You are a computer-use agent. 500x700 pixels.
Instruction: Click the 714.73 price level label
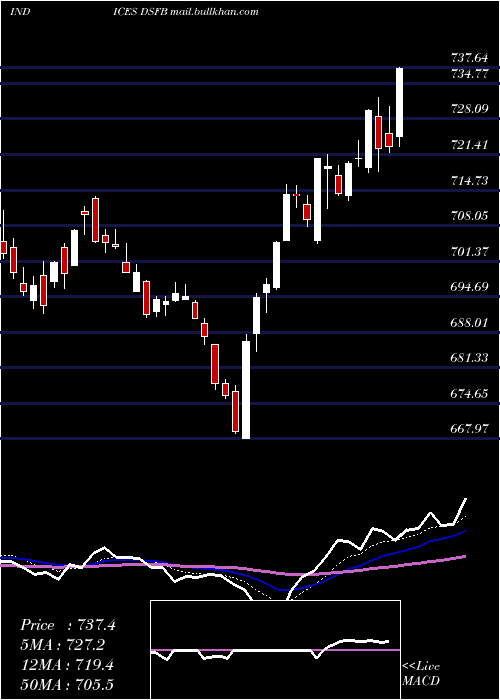point(470,180)
